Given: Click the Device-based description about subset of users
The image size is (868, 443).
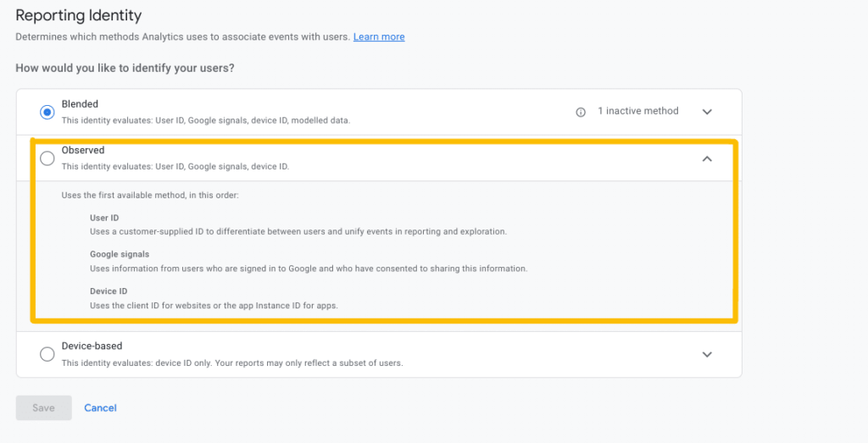Looking at the screenshot, I should coord(231,363).
